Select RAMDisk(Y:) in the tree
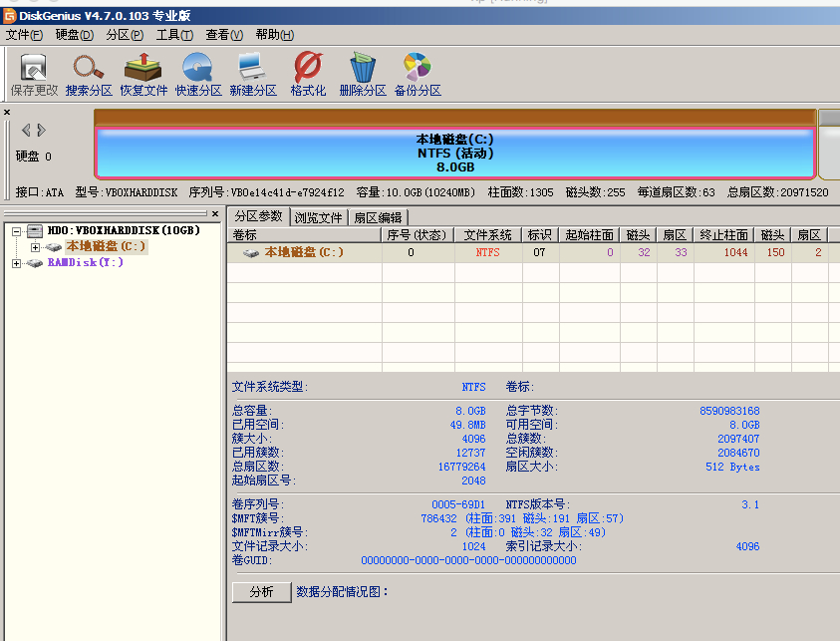Screen dimensions: 840x641 (86, 262)
